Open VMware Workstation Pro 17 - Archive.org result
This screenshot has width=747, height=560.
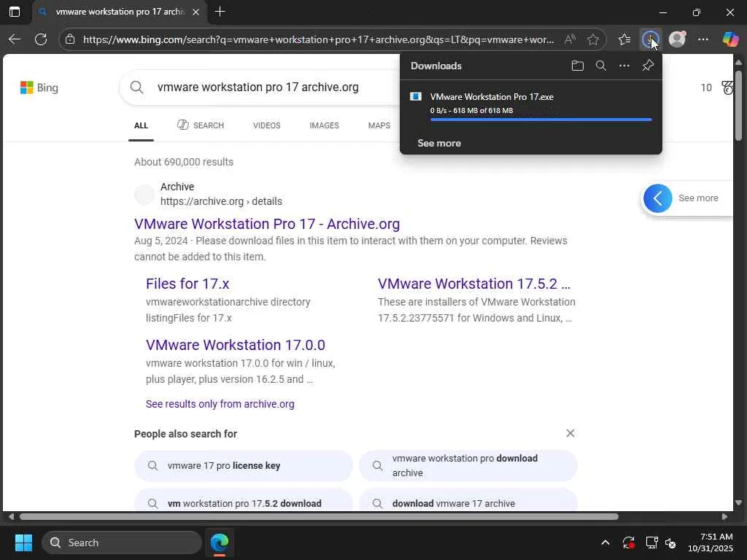(267, 224)
